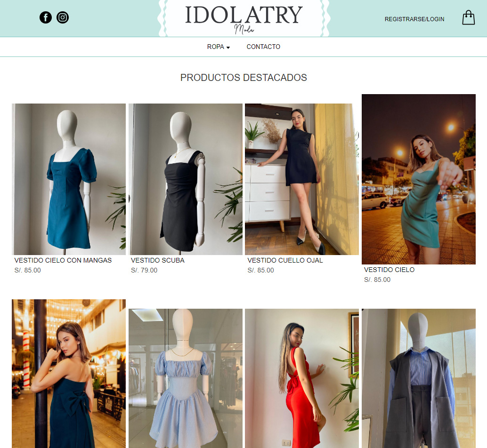View the gray vest and shorts outfit
Screen dimensions: 487x448
point(419,378)
